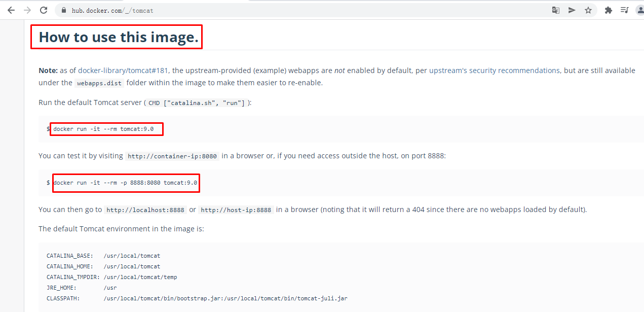The image size is (644, 312).
Task: Click the browser forward arrow
Action: click(x=27, y=10)
